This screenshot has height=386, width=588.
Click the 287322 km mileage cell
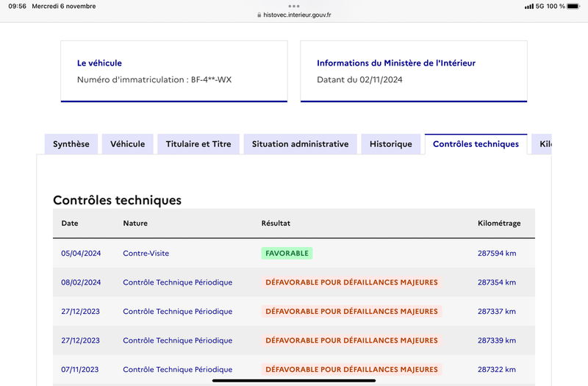coord(497,370)
